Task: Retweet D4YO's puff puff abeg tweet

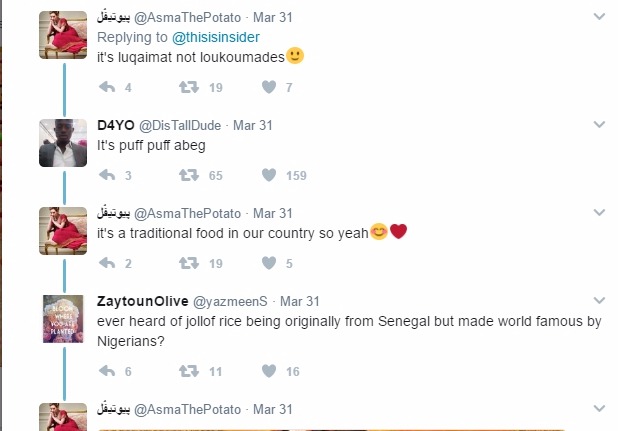Action: (x=187, y=175)
